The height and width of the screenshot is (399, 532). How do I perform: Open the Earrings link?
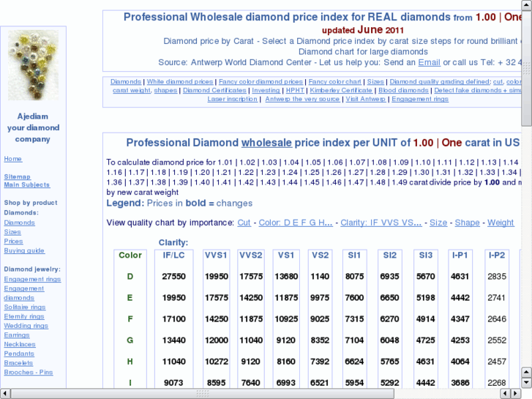(x=17, y=335)
